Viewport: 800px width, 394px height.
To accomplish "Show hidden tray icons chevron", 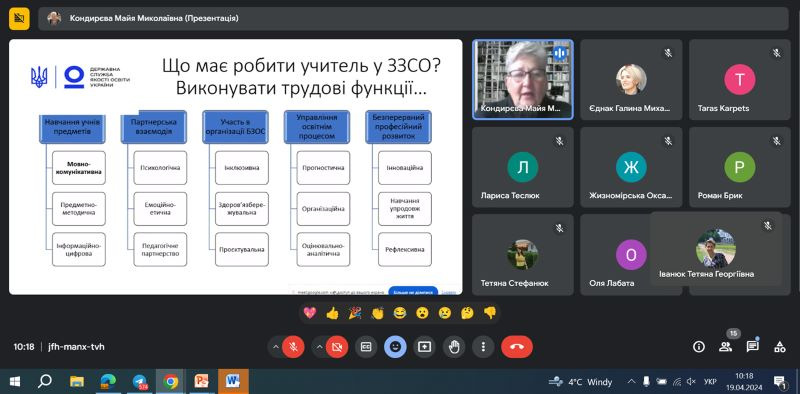I will pyautogui.click(x=631, y=381).
